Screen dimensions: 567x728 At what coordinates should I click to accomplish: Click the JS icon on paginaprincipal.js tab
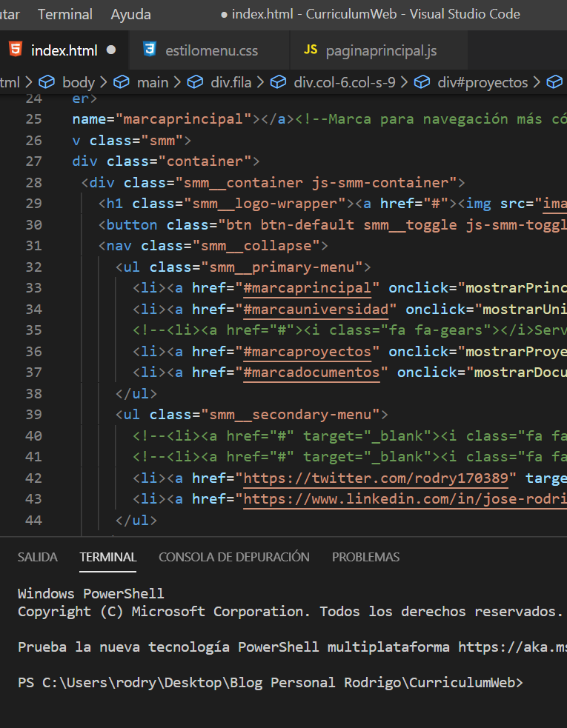(x=311, y=50)
